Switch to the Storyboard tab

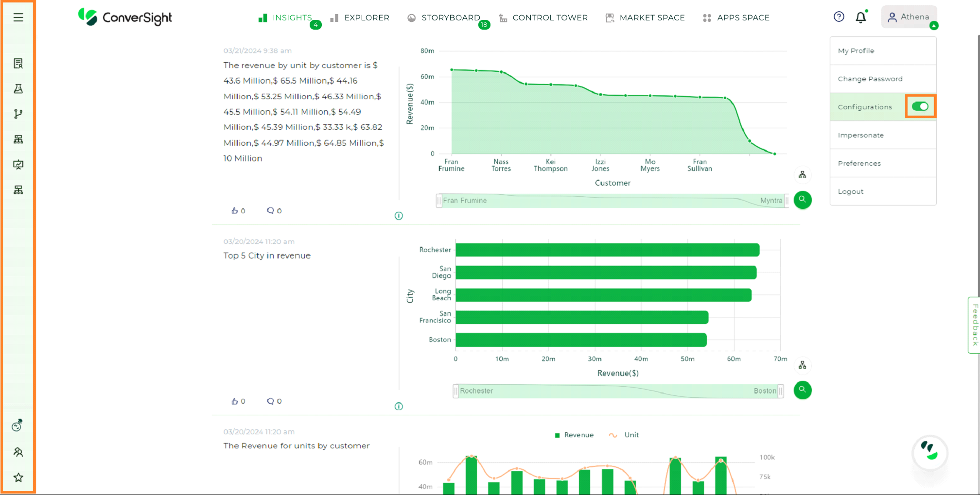tap(444, 18)
